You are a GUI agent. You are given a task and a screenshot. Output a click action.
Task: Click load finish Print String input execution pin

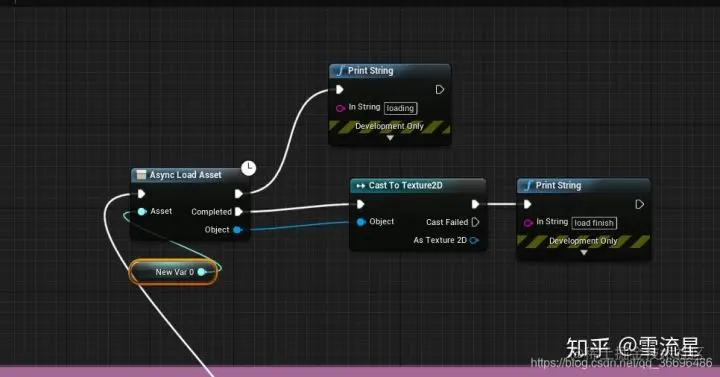pos(527,204)
